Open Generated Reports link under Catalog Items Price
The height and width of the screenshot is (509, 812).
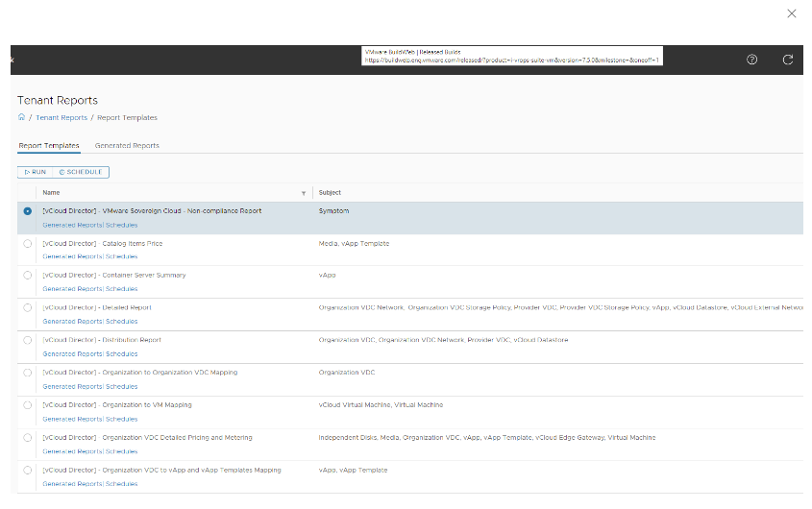click(73, 256)
